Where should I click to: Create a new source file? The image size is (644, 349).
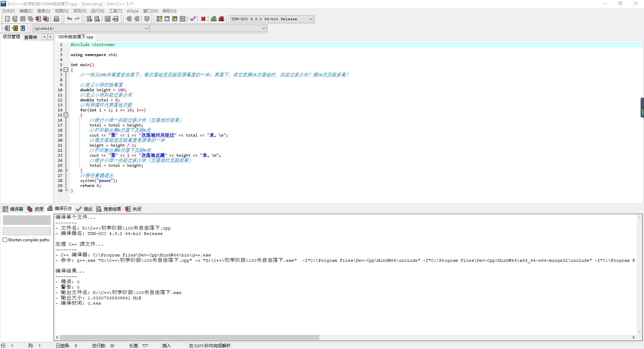[7, 19]
